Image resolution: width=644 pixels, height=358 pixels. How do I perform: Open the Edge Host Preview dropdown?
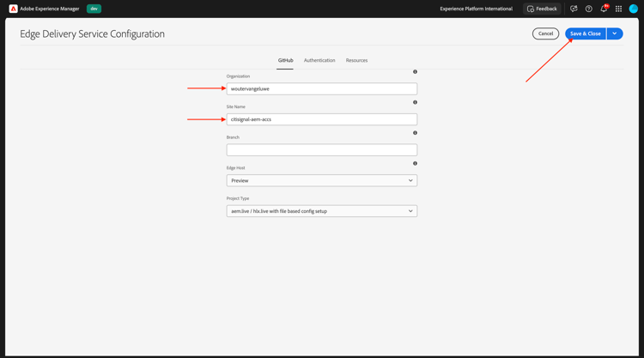(322, 180)
